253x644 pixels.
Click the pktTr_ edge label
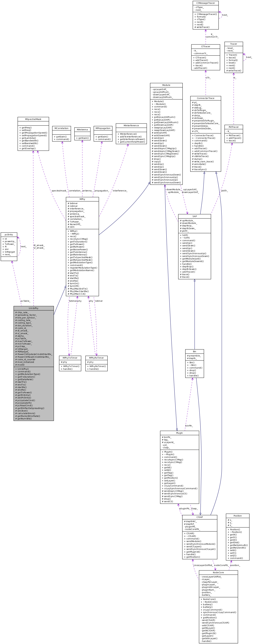pos(224,191)
